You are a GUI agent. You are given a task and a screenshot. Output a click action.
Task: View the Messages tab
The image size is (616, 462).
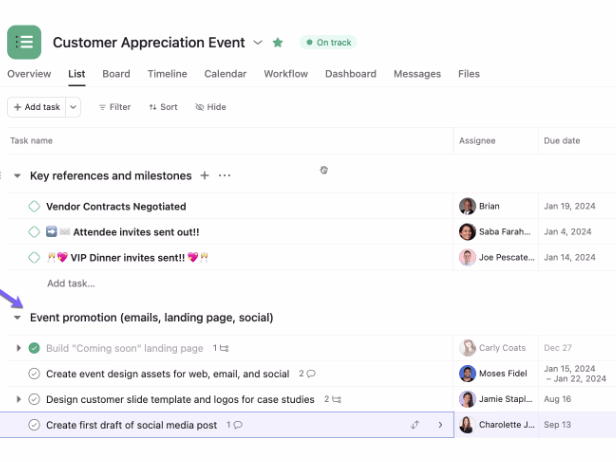click(417, 74)
